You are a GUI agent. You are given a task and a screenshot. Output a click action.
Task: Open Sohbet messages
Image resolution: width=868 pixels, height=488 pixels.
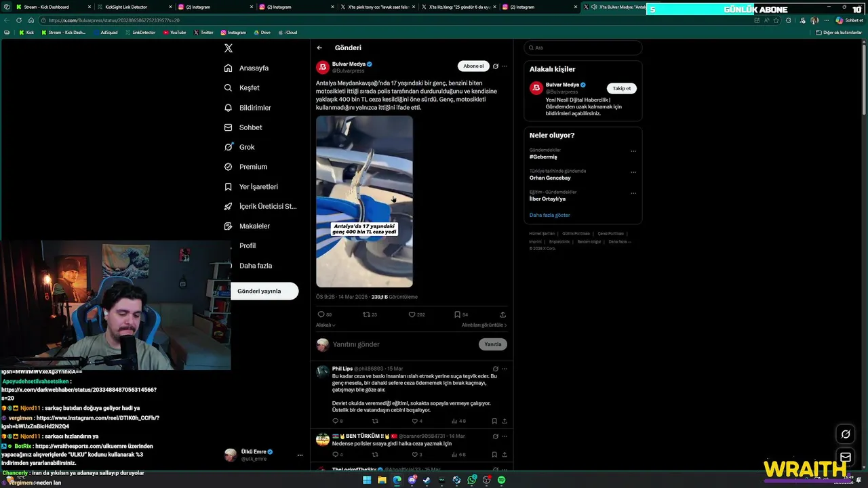click(243, 127)
